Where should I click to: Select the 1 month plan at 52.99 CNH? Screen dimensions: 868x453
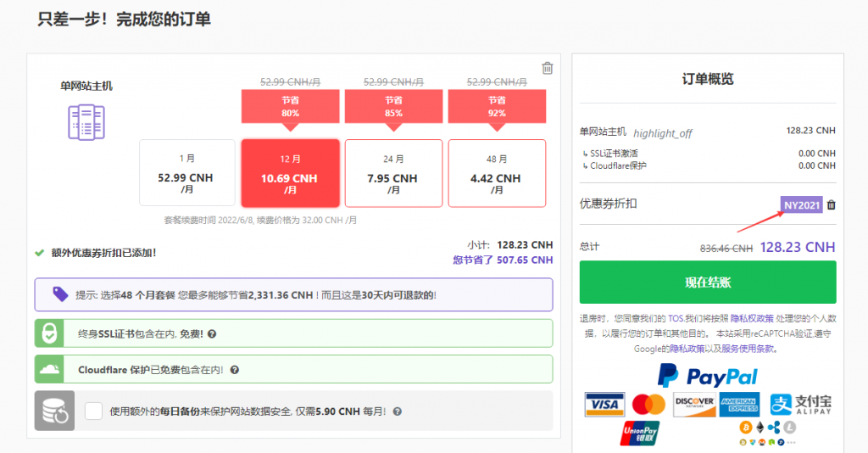[x=187, y=173]
